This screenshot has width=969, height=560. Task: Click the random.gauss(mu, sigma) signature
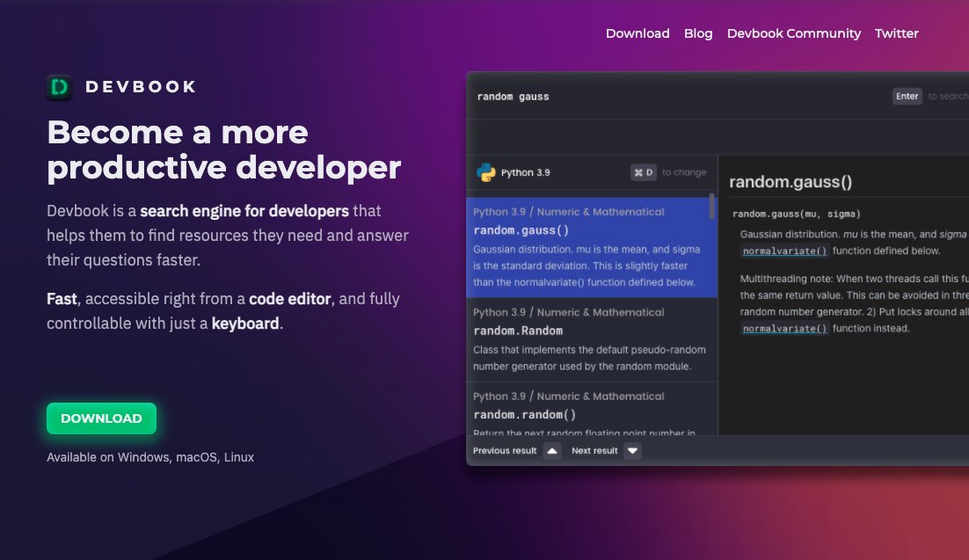click(x=796, y=214)
